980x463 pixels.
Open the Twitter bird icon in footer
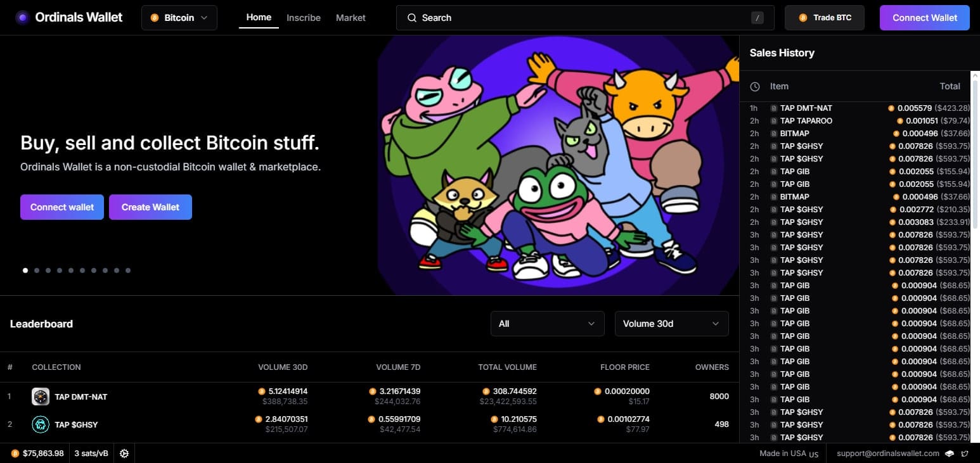[x=965, y=453]
